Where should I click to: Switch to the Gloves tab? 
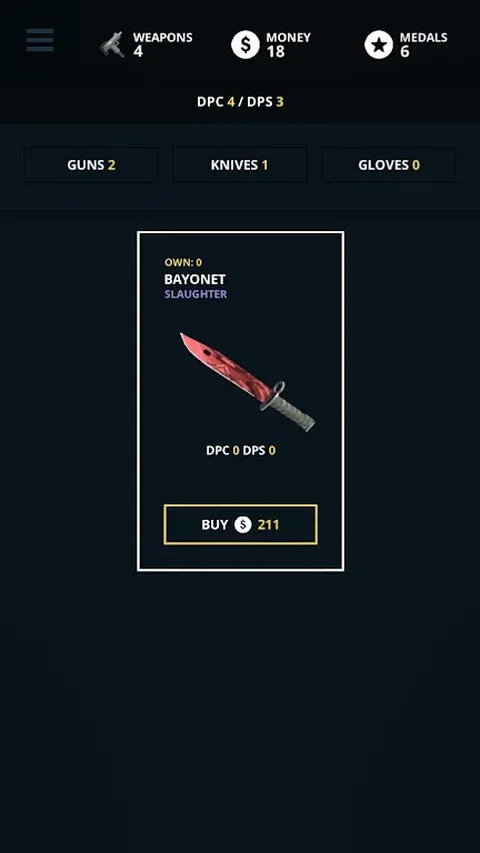[389, 165]
